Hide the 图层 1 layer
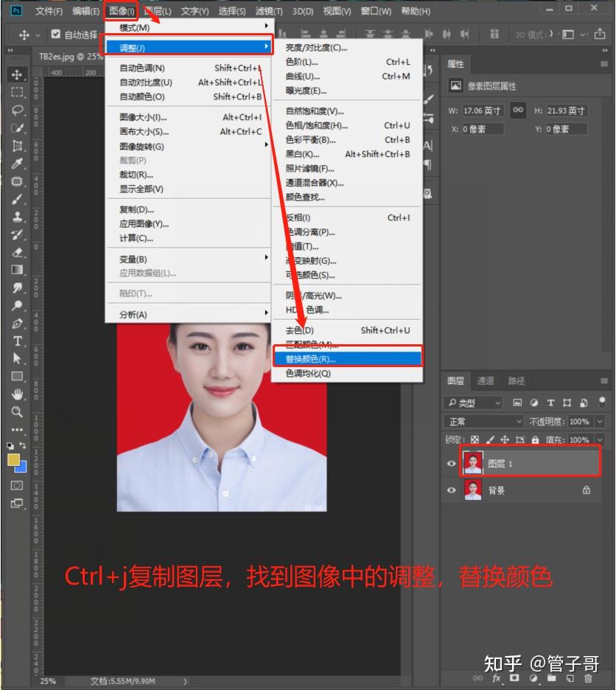The width and height of the screenshot is (616, 690). [x=451, y=464]
